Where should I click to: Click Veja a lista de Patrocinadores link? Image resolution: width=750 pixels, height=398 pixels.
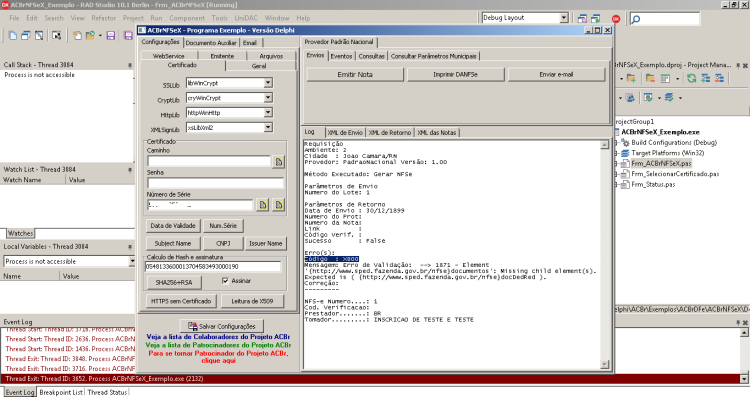tap(218, 345)
